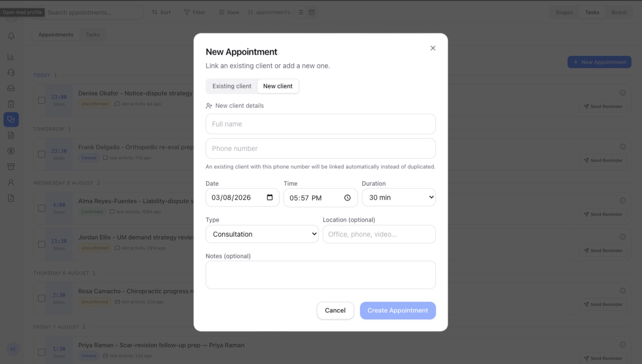Open the notifications bell in sidebar
Image resolution: width=642 pixels, height=364 pixels.
11,36
